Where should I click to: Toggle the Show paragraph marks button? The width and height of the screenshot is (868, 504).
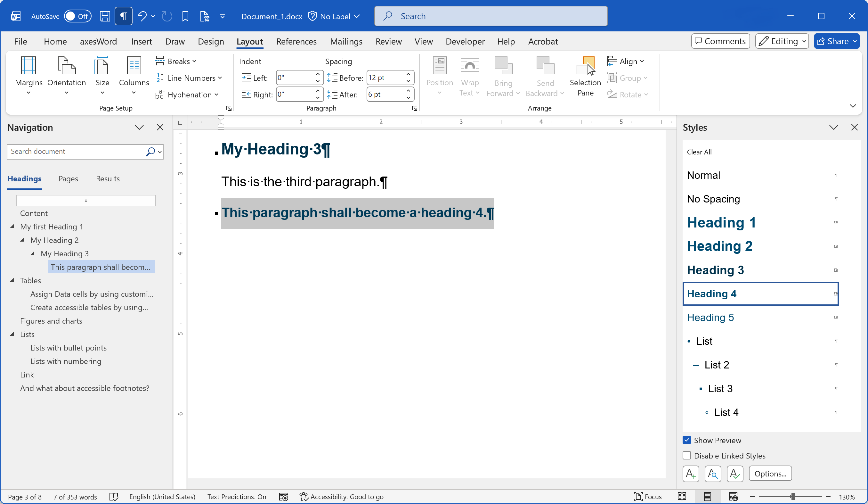point(123,16)
